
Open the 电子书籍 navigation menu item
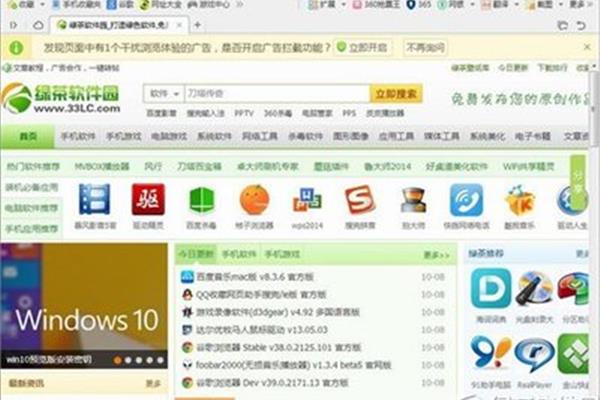tap(533, 136)
